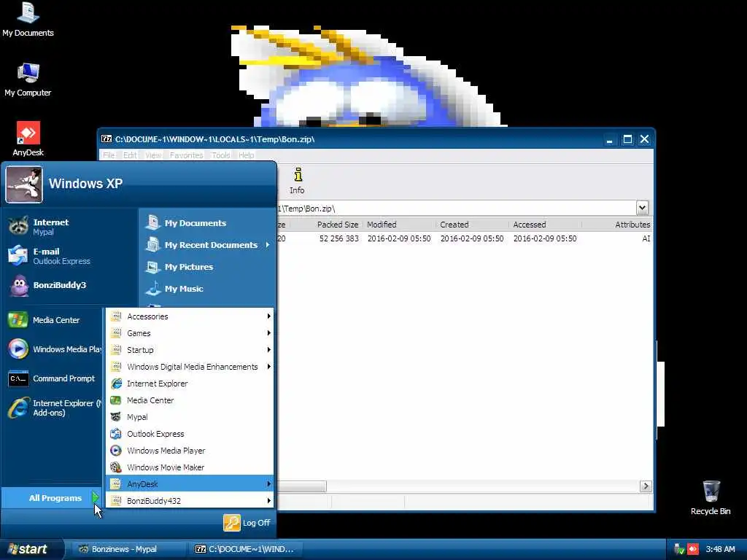Click the 3:48 AM system clock
This screenshot has width=747, height=560.
click(x=720, y=549)
